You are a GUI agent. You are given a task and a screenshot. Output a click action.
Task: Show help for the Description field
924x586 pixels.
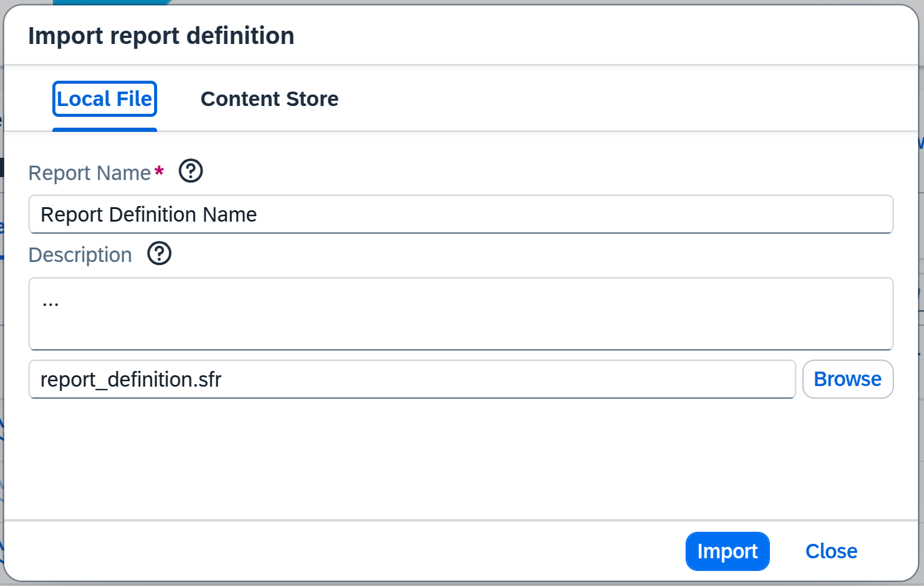160,254
